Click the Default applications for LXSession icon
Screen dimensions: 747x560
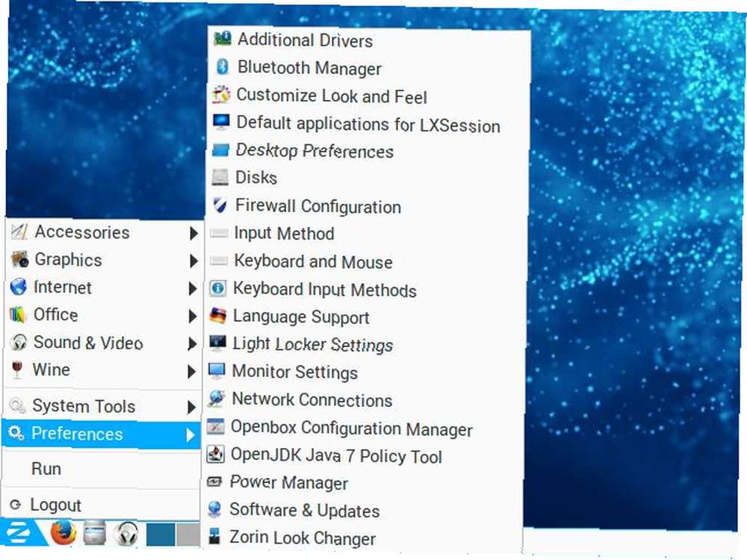221,122
